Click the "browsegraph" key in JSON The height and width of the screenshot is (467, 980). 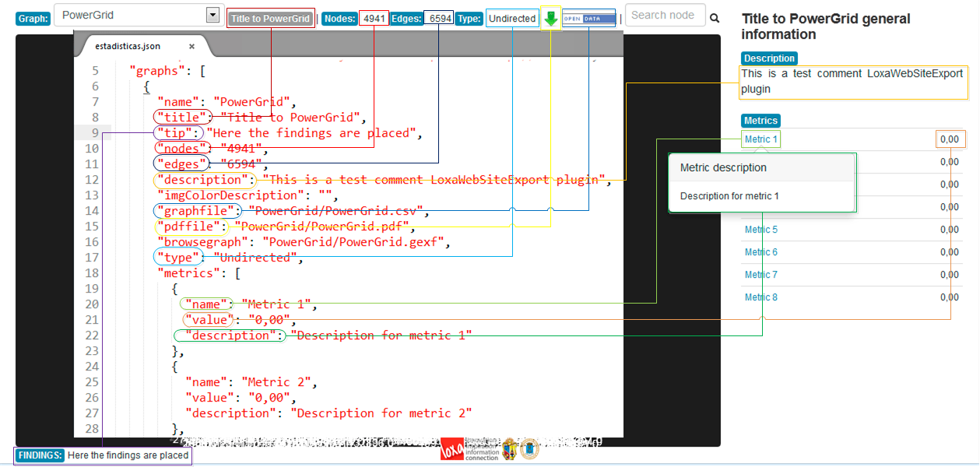pyautogui.click(x=204, y=242)
